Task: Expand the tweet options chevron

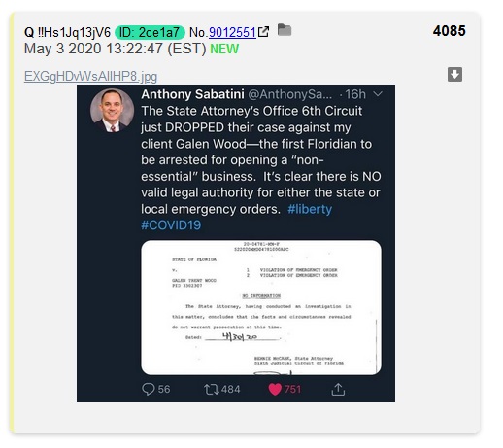Action: coord(378,94)
